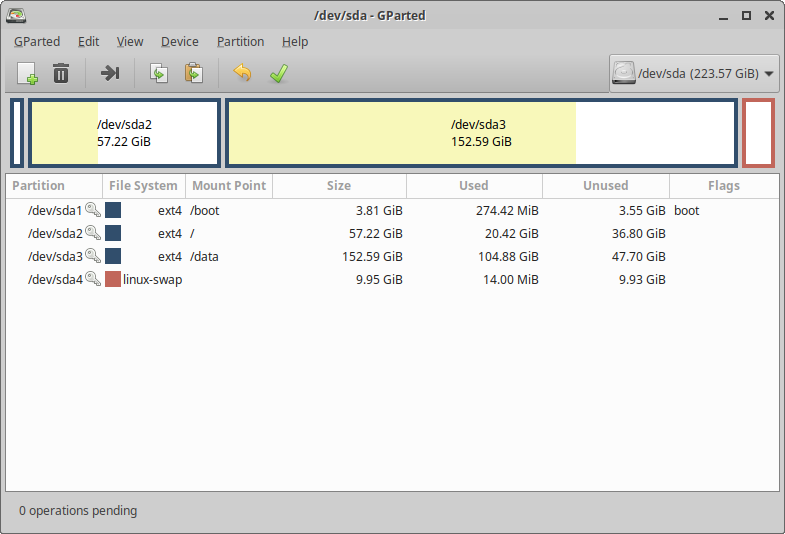Click the Resize/Move arrow icon
The height and width of the screenshot is (534, 785).
[110, 73]
